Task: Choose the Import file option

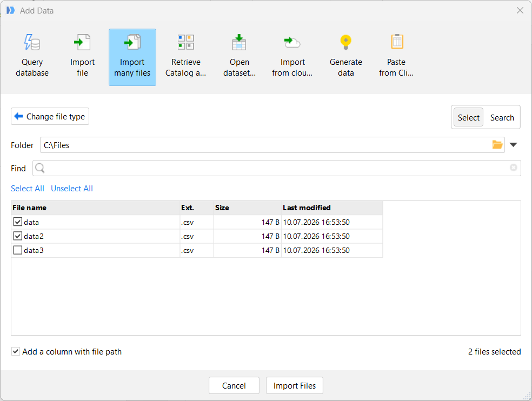Action: (x=82, y=57)
